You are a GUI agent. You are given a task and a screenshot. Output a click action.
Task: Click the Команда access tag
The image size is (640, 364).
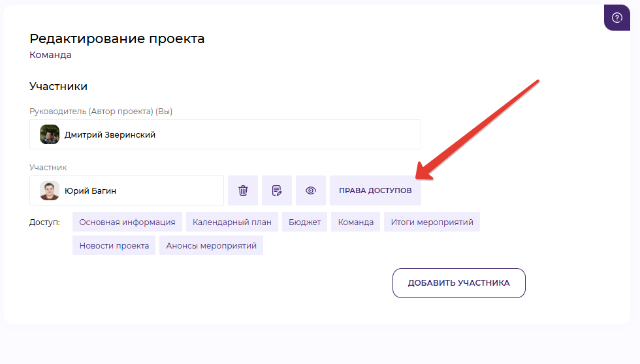click(355, 222)
